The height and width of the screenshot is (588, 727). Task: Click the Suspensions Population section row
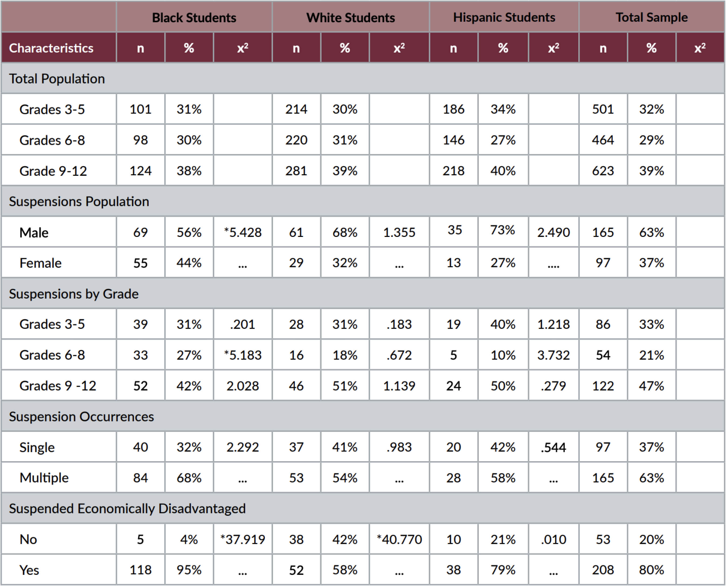[x=363, y=202]
